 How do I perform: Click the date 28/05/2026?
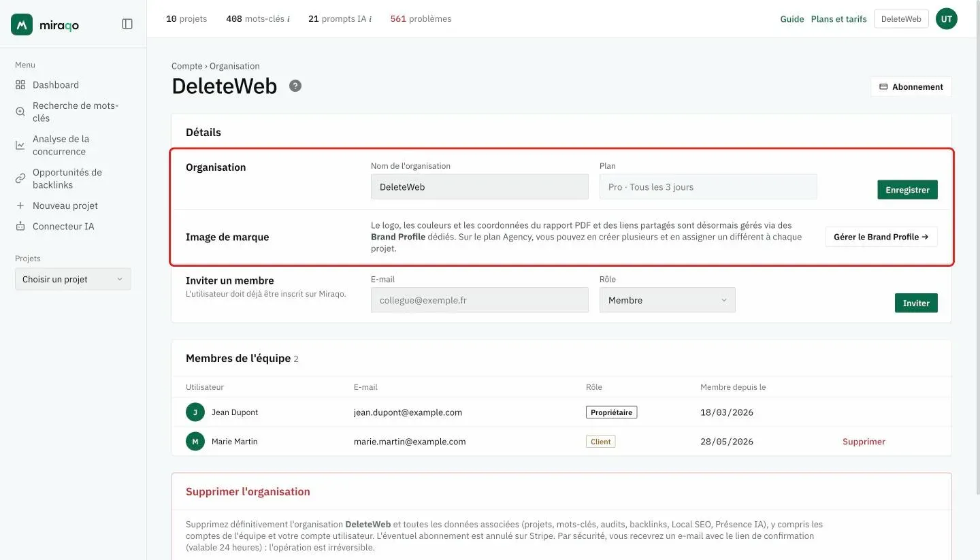[727, 442]
